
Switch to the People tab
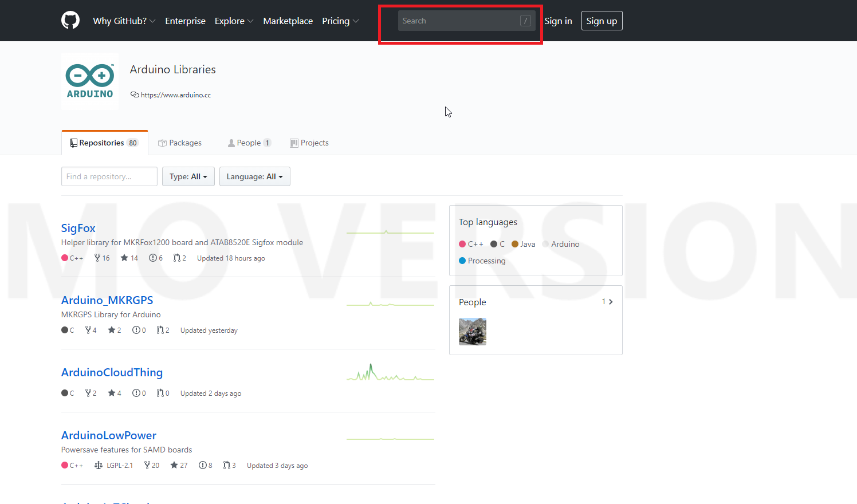[249, 143]
